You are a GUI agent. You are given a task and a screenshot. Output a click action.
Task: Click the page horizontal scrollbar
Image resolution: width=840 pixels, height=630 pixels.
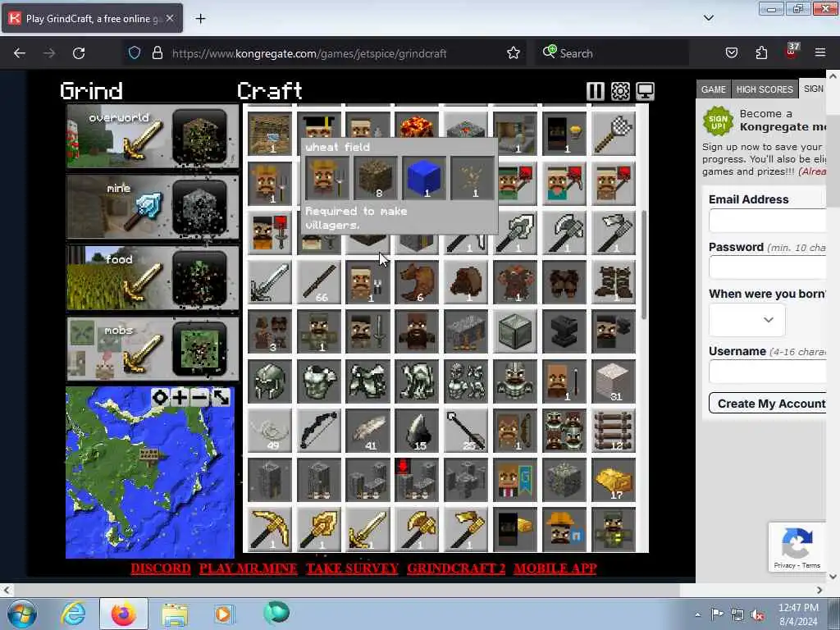point(345,590)
